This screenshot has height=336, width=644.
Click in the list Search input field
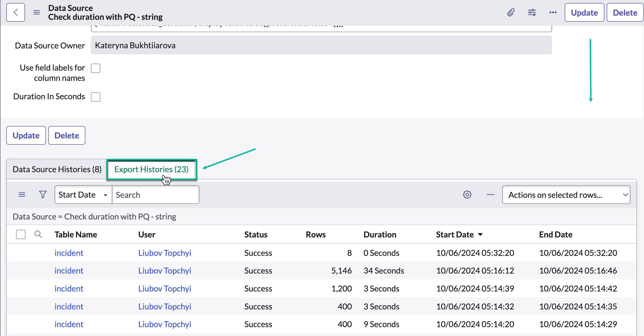[155, 195]
